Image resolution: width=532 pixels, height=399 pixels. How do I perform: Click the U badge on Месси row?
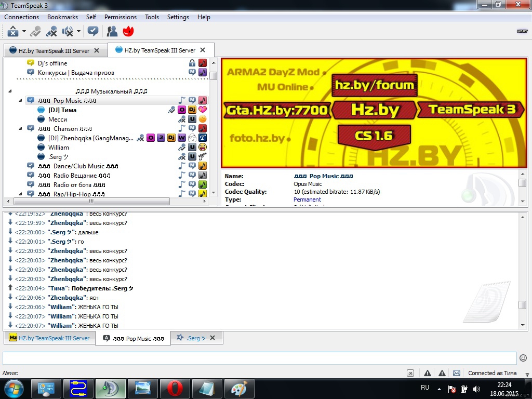tap(192, 119)
